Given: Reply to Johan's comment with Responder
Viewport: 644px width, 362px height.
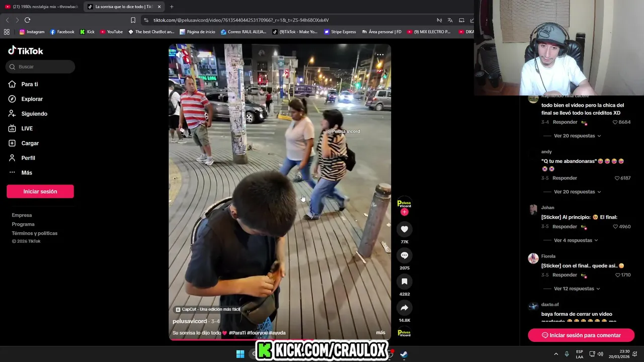Looking at the screenshot, I should coord(565,227).
